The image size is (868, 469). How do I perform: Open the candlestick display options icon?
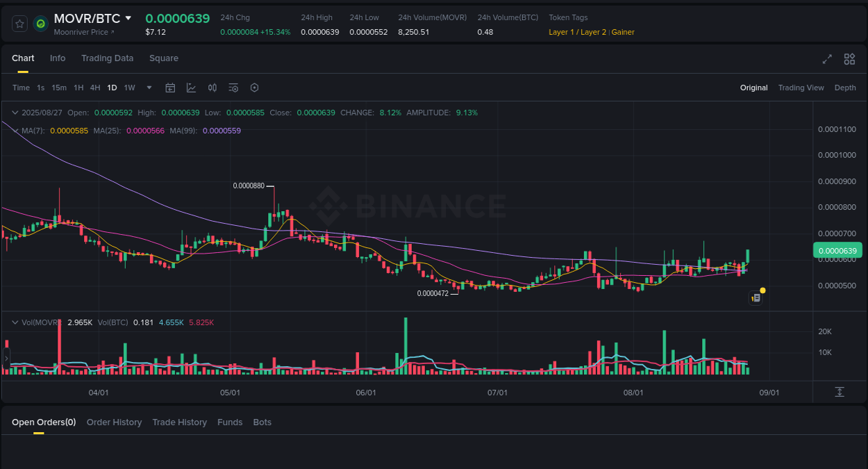pos(212,88)
